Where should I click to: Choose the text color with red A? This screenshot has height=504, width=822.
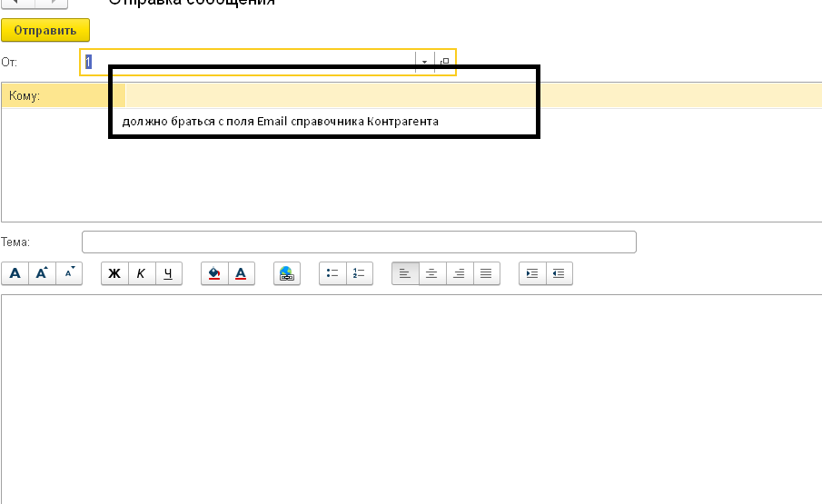(x=242, y=273)
